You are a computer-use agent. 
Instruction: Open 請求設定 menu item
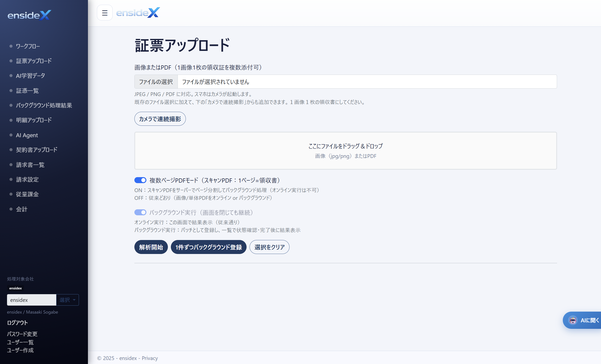pyautogui.click(x=27, y=179)
